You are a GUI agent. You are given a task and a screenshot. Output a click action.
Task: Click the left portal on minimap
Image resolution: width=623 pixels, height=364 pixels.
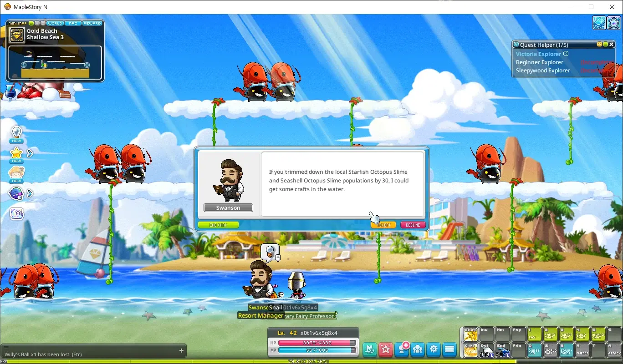pyautogui.click(x=24, y=65)
